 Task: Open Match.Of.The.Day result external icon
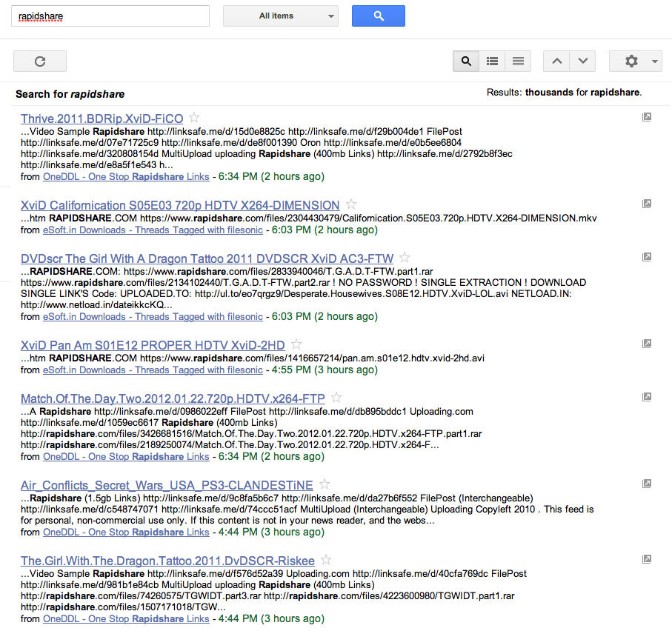pyautogui.click(x=647, y=397)
